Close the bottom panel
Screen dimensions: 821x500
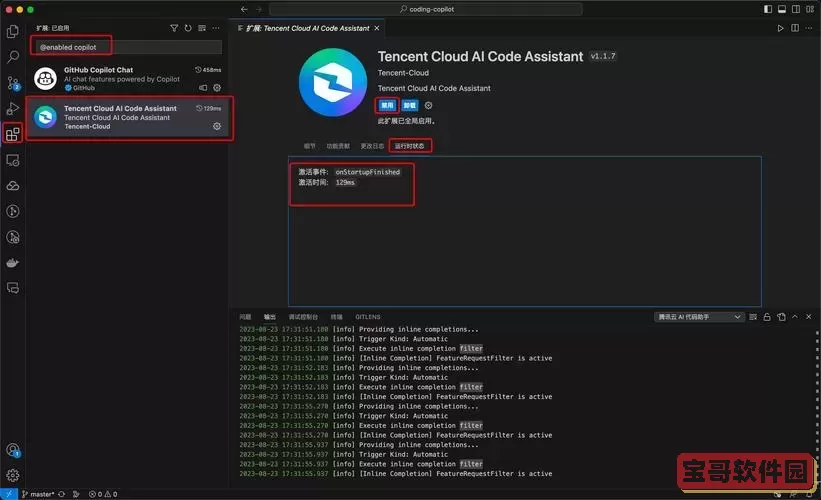[x=809, y=317]
